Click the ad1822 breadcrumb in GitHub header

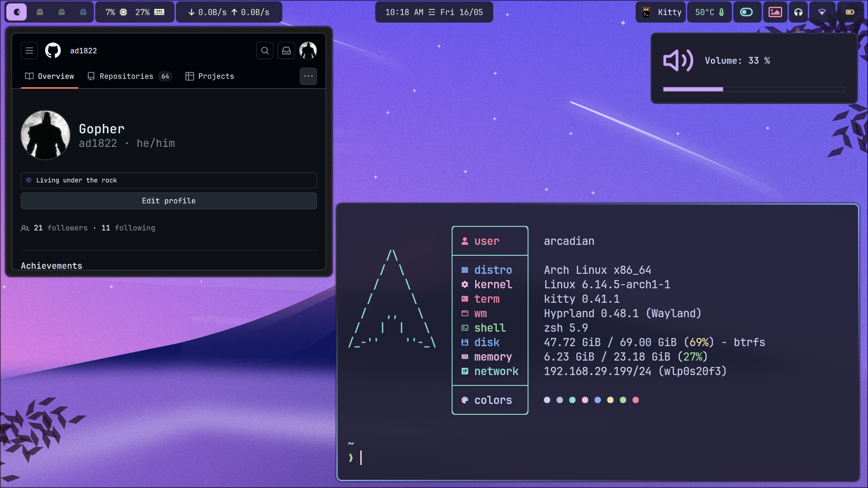(84, 51)
